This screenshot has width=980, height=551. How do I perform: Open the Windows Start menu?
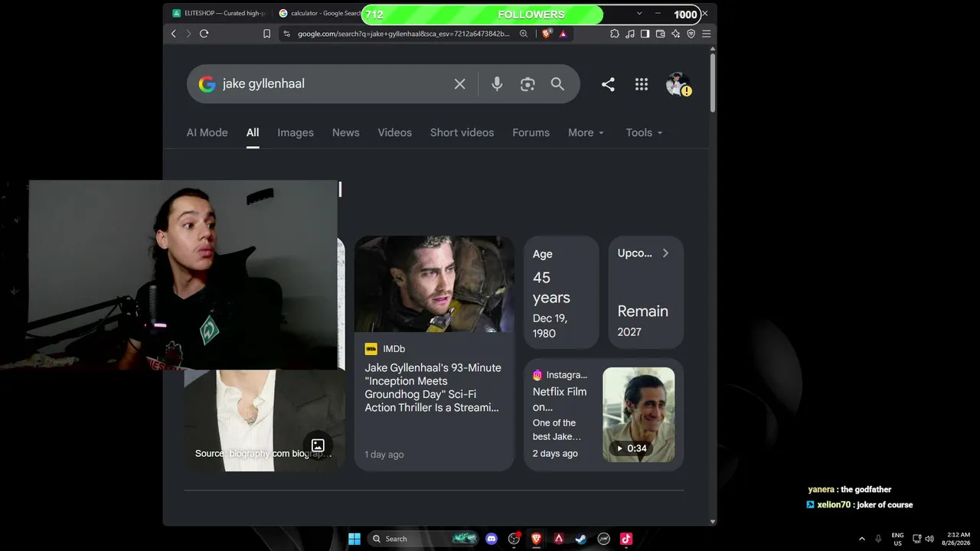[x=354, y=539]
